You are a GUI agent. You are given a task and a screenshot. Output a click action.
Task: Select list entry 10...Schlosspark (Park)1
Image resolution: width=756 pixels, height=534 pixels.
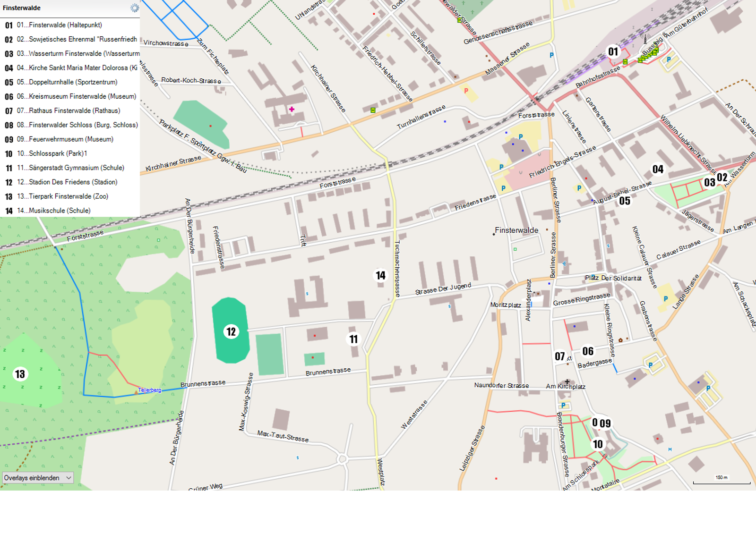(70, 153)
